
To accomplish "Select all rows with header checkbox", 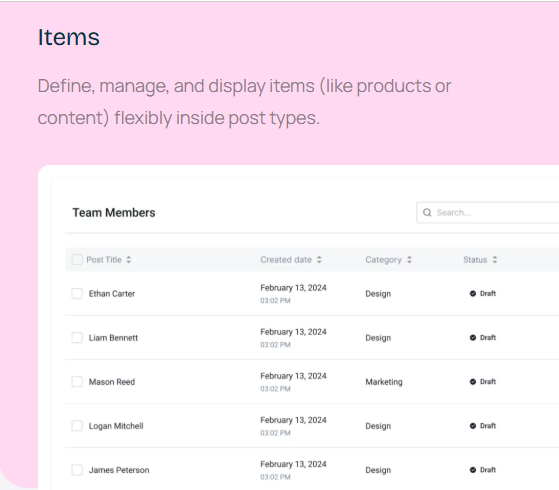I will 77,259.
